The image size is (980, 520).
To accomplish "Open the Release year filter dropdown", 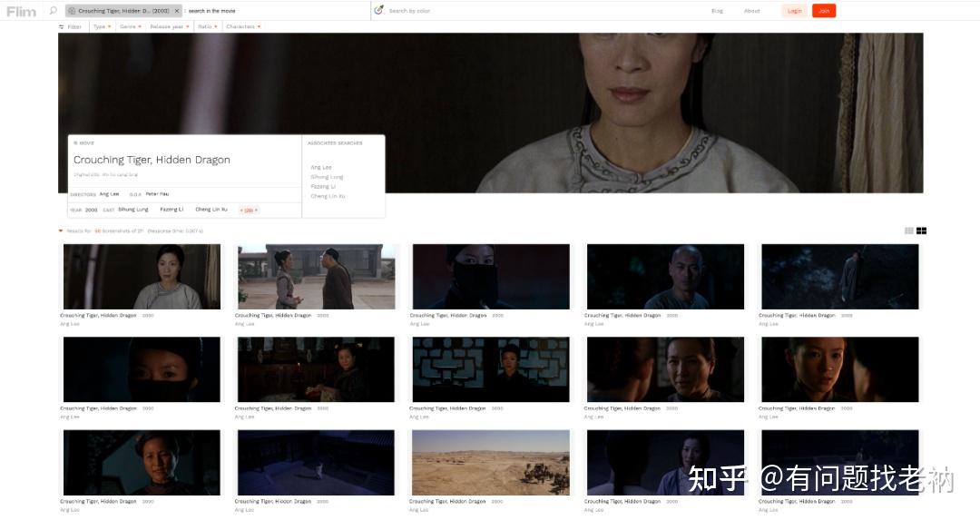I will tap(170, 27).
